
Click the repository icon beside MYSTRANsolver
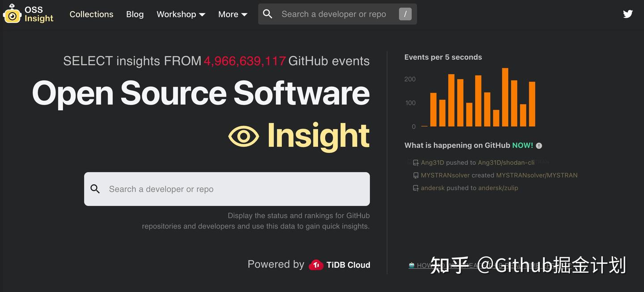click(415, 175)
